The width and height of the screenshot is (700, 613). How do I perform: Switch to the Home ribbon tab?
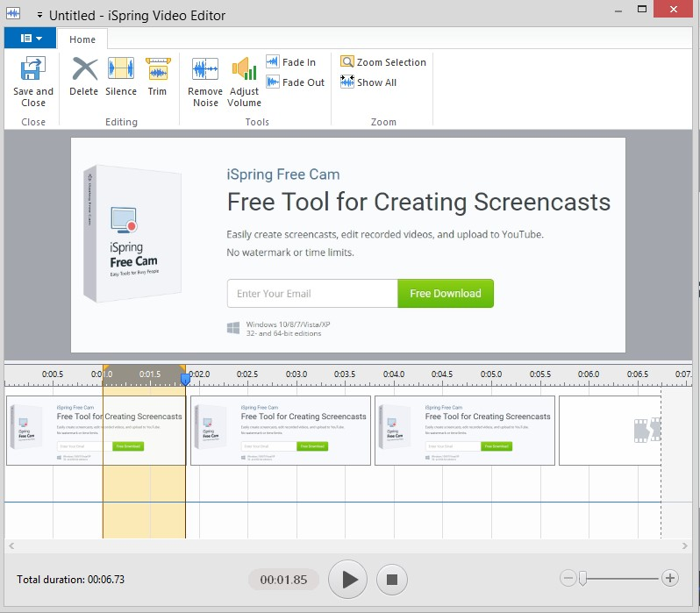(x=82, y=39)
